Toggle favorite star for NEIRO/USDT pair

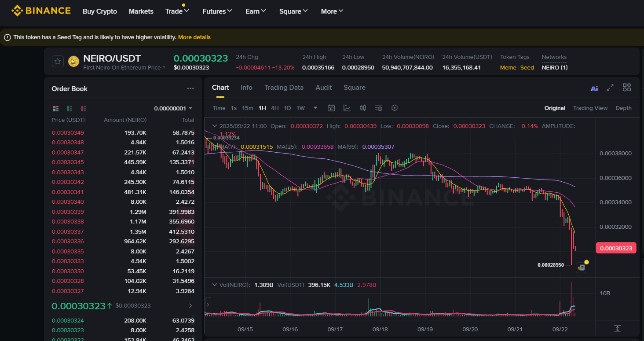[58, 61]
